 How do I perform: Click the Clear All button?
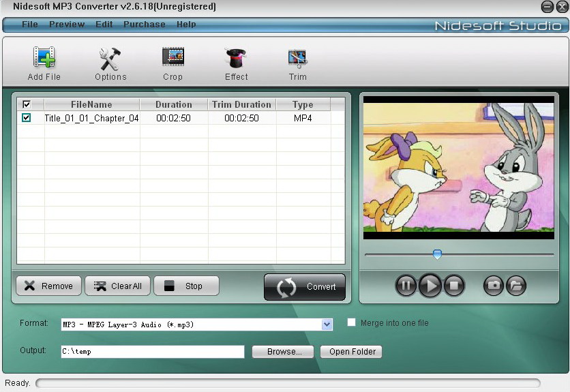(x=117, y=286)
